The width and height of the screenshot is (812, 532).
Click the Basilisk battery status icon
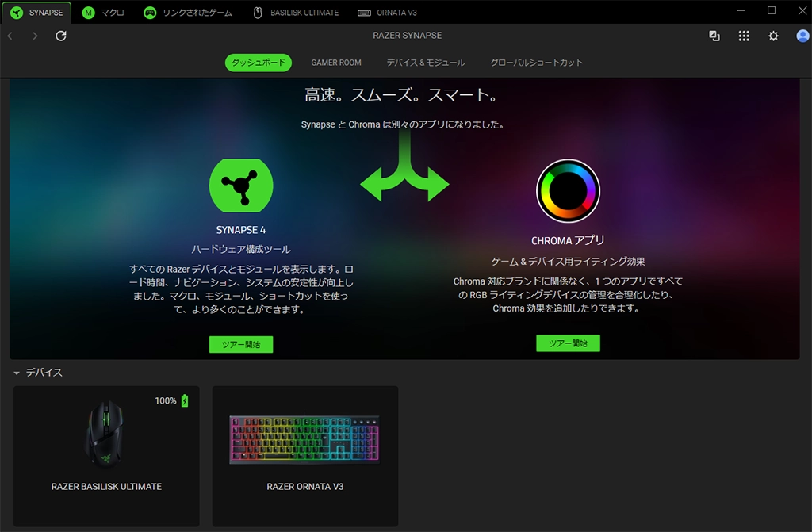(x=185, y=401)
